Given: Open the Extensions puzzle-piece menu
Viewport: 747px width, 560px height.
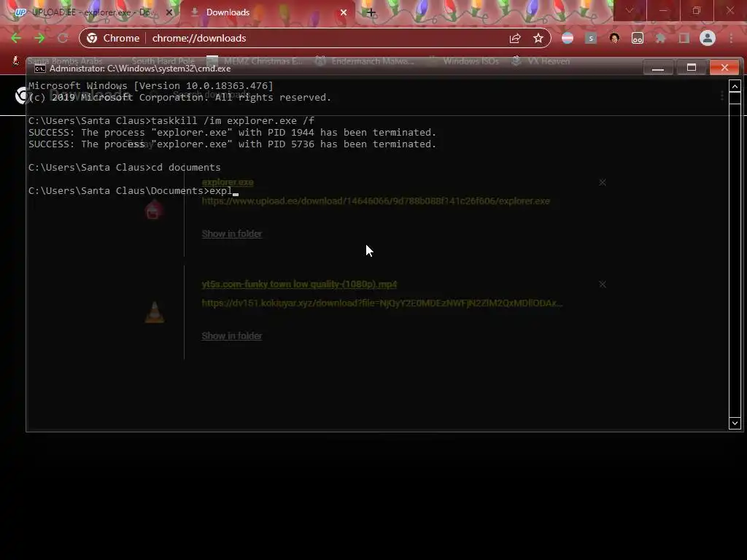Looking at the screenshot, I should (x=660, y=38).
